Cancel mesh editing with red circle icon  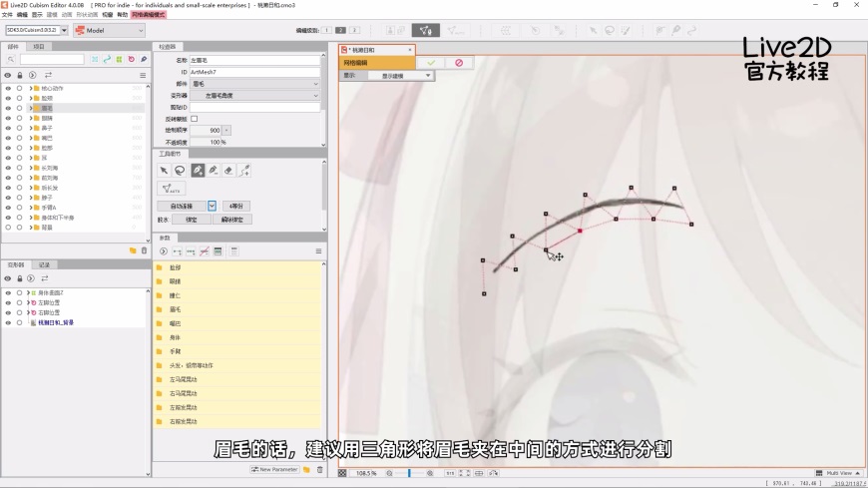(x=459, y=63)
